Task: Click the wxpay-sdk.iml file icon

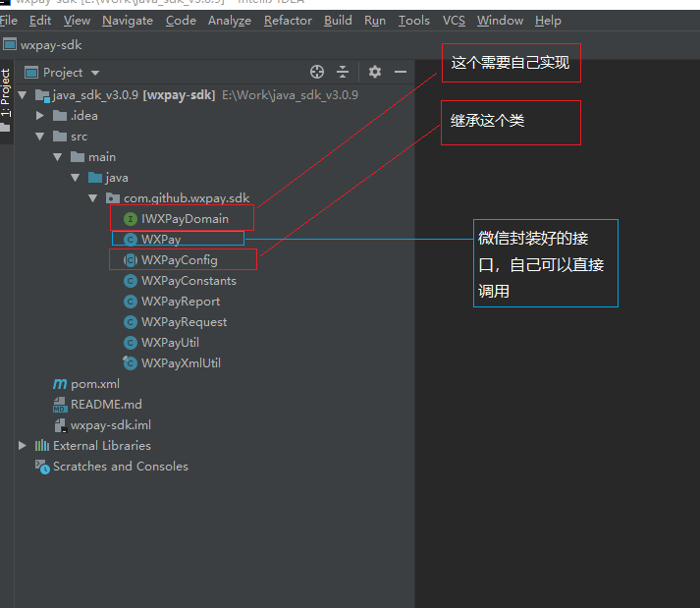Action: click(x=60, y=425)
